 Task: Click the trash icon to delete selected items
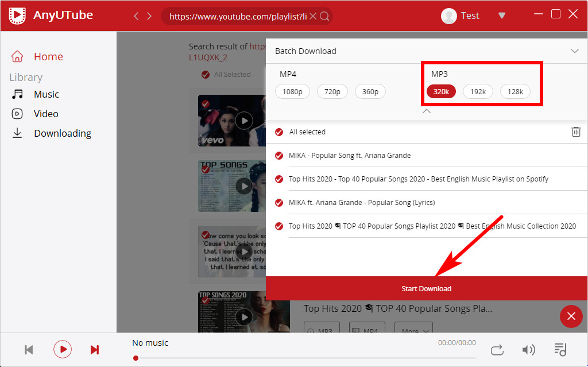pyautogui.click(x=576, y=132)
